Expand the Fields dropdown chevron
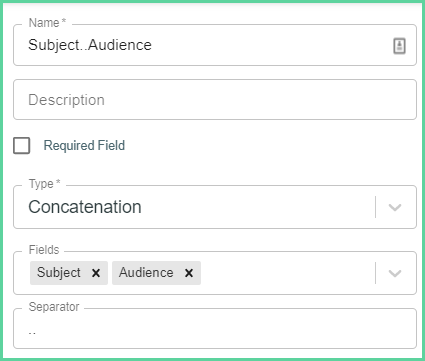 tap(395, 273)
